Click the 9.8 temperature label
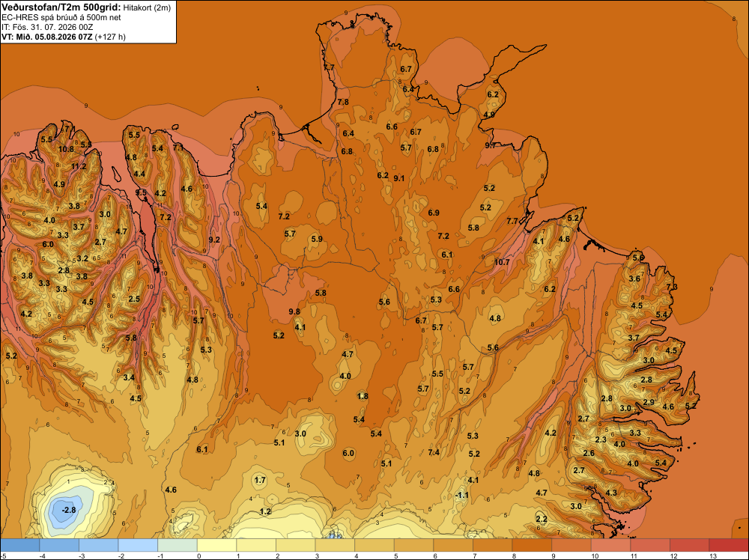The width and height of the screenshot is (749, 560). (x=294, y=311)
